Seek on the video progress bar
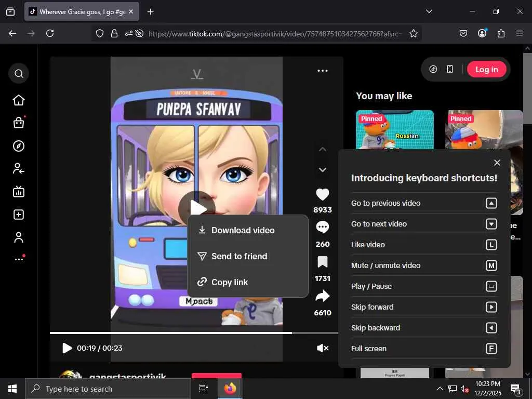Image resolution: width=532 pixels, height=399 pixels. point(194,333)
